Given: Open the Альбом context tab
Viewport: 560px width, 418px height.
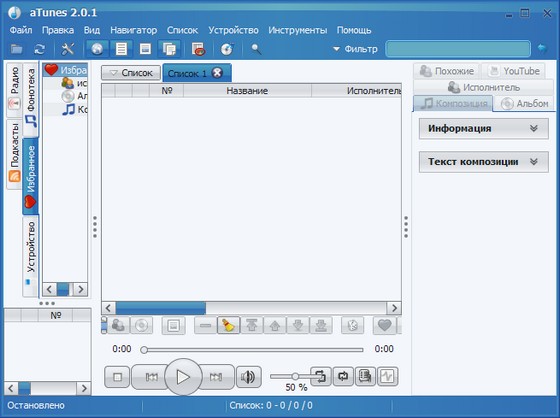Looking at the screenshot, I should pyautogui.click(x=524, y=104).
